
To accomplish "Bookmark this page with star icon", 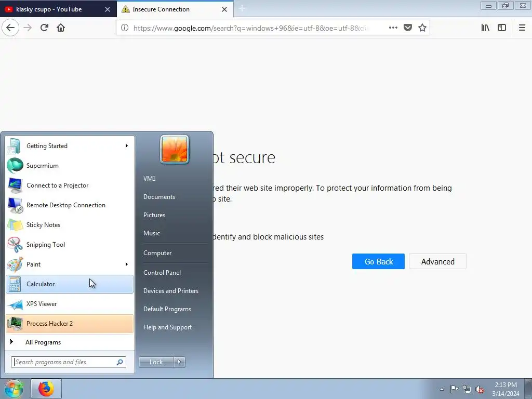I will (x=422, y=28).
